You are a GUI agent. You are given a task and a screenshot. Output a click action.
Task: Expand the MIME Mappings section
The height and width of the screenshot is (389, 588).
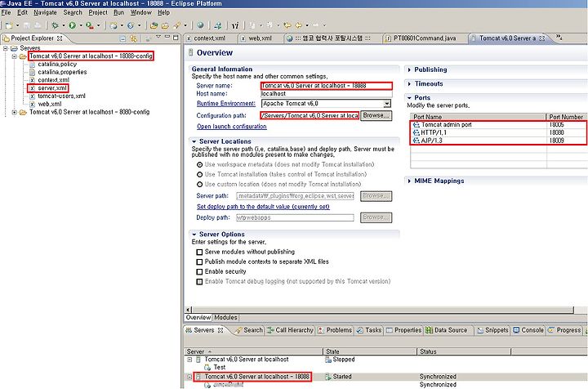[x=409, y=181]
